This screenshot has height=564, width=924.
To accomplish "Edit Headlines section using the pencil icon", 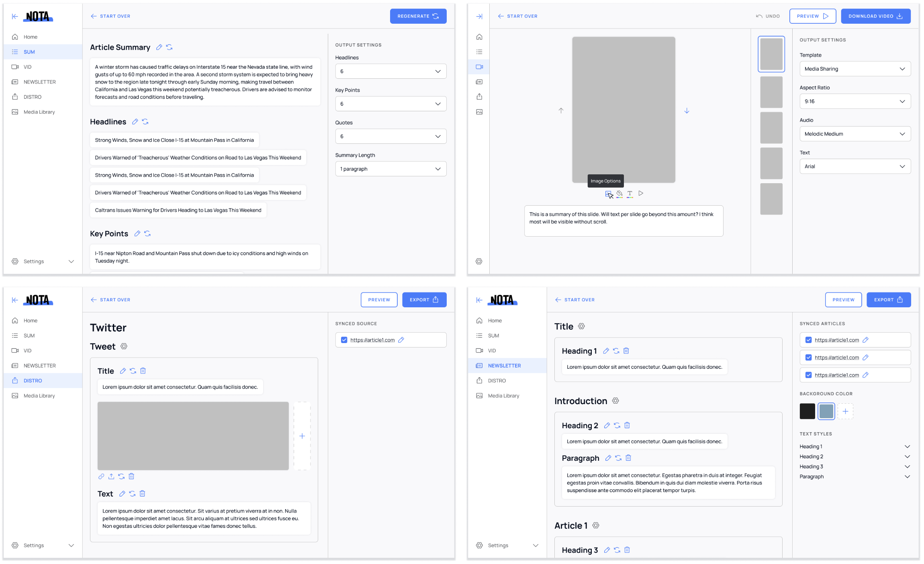I will tap(135, 122).
